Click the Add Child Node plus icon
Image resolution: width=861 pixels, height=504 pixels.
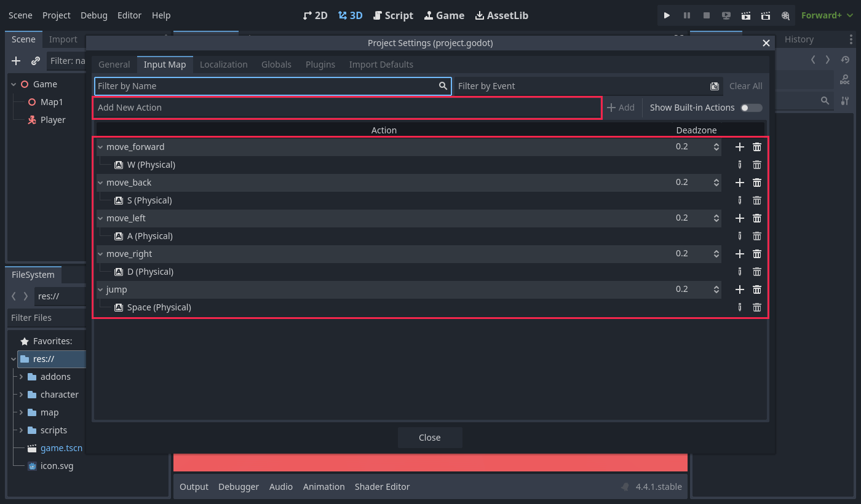(x=17, y=61)
